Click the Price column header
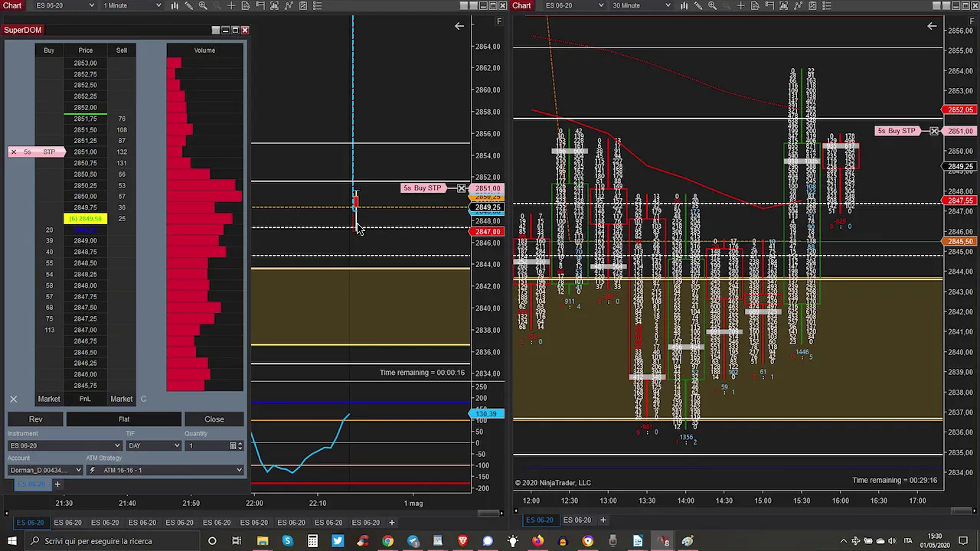The image size is (980, 551). coord(85,51)
